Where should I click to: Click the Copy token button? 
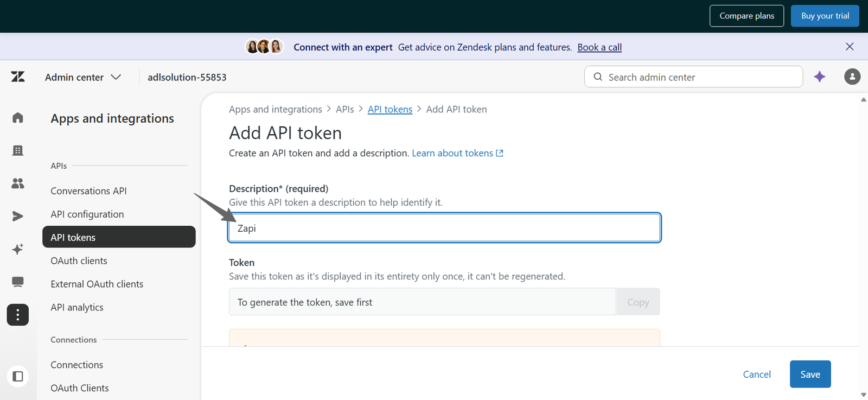tap(638, 302)
